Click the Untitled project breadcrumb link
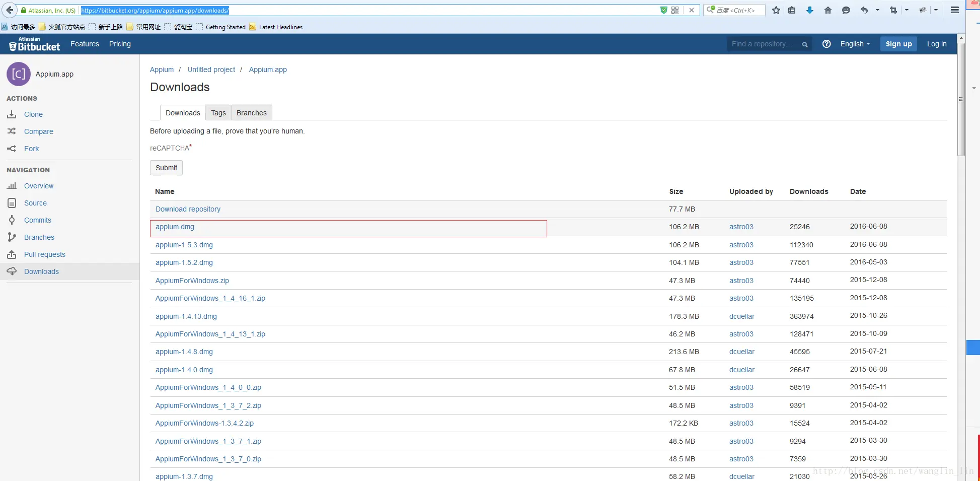980x481 pixels. coord(211,70)
